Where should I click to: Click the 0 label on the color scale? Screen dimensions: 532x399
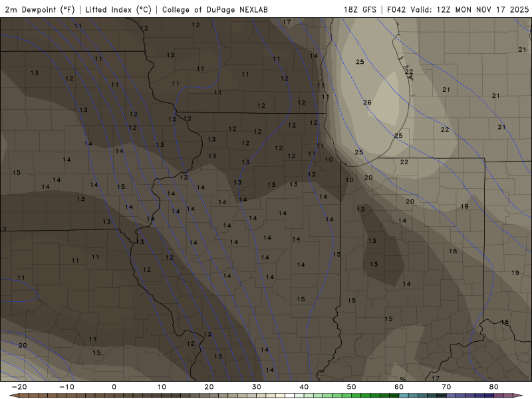tap(114, 387)
